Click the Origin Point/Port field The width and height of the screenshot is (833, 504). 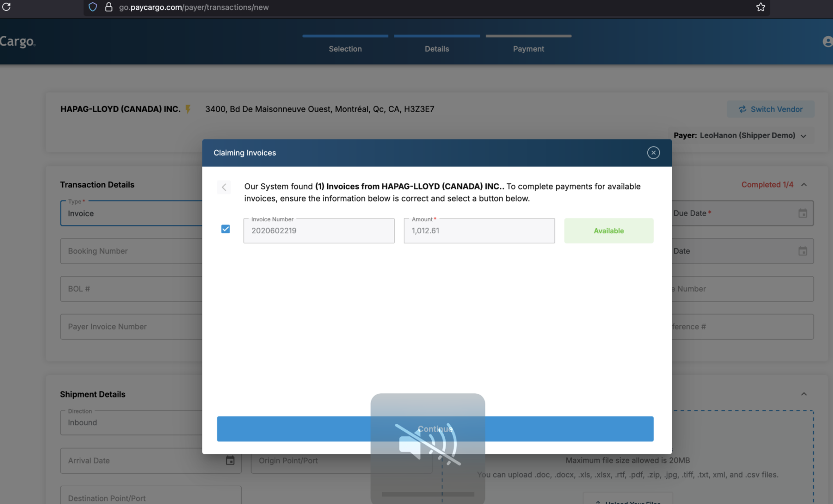point(342,461)
